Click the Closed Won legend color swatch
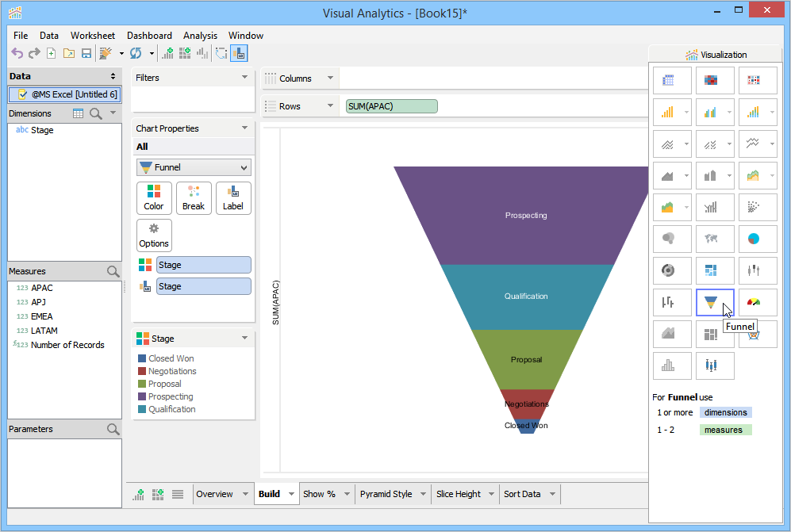 point(142,358)
